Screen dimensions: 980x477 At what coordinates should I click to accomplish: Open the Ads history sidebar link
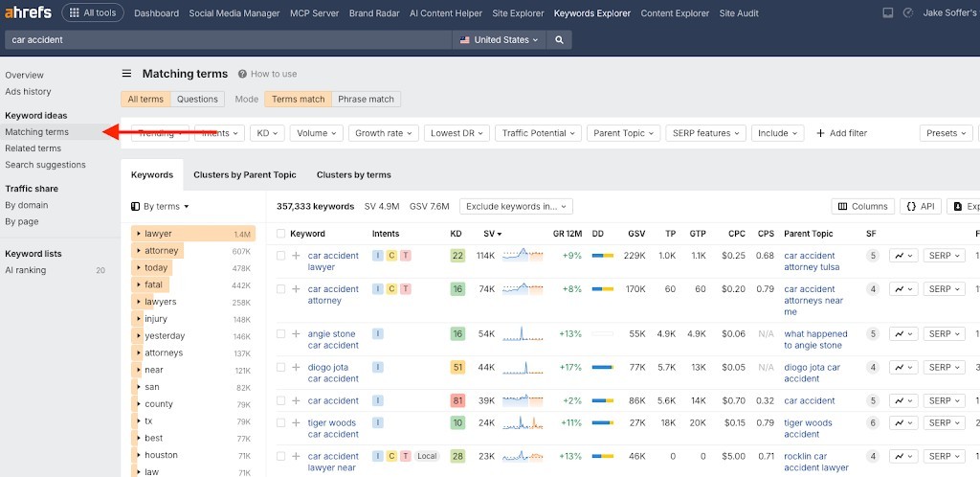coord(28,91)
